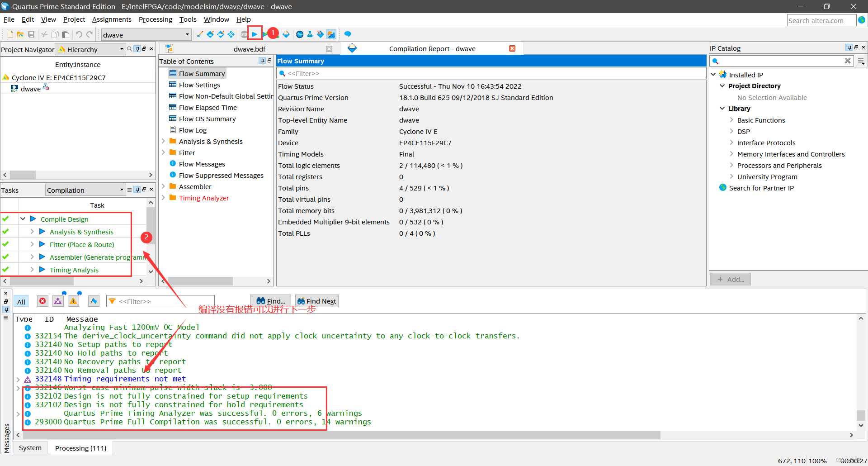The height and width of the screenshot is (466, 868).
Task: Click the Find Next button
Action: [316, 301]
